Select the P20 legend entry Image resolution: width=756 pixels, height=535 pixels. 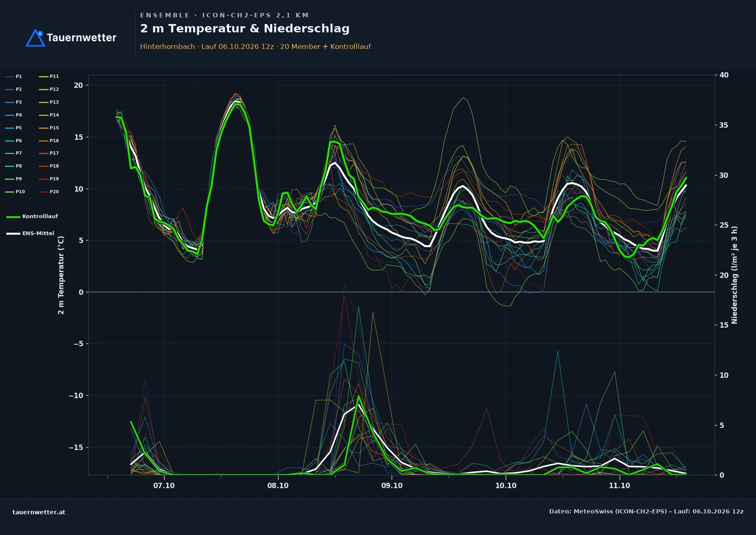point(49,192)
